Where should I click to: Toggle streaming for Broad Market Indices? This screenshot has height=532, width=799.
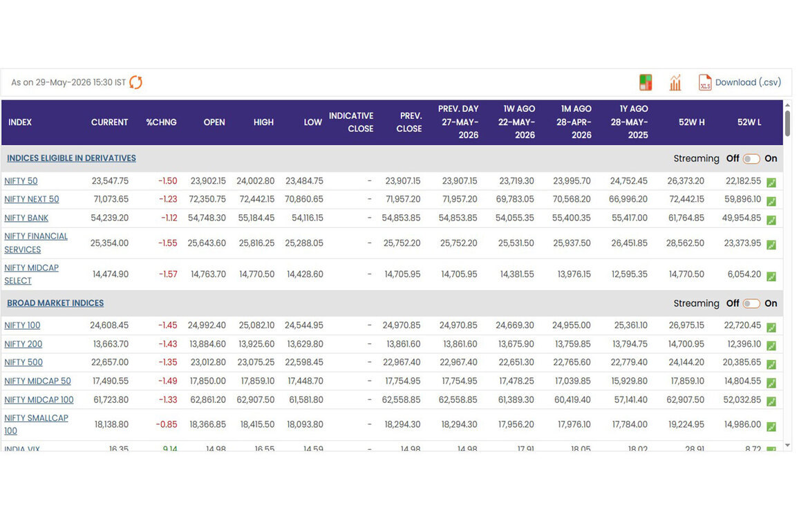point(751,304)
